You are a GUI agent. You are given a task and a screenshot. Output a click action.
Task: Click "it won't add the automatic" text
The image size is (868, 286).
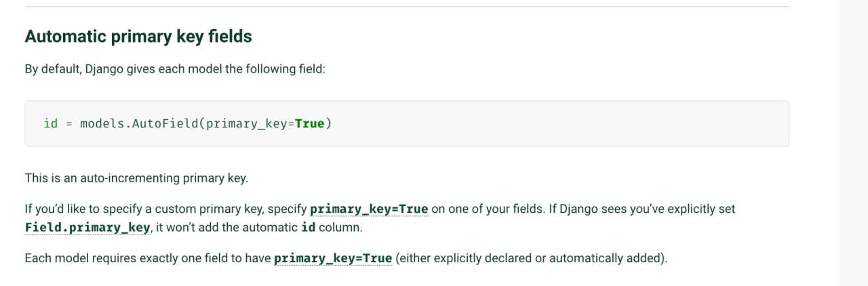tap(226, 228)
